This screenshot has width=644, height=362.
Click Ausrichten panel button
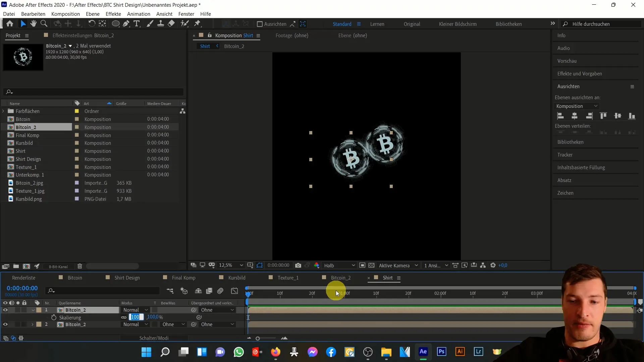point(569,86)
